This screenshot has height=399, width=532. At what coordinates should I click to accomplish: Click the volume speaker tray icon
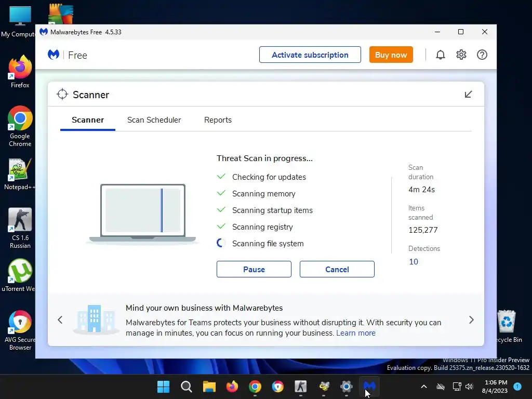469,387
